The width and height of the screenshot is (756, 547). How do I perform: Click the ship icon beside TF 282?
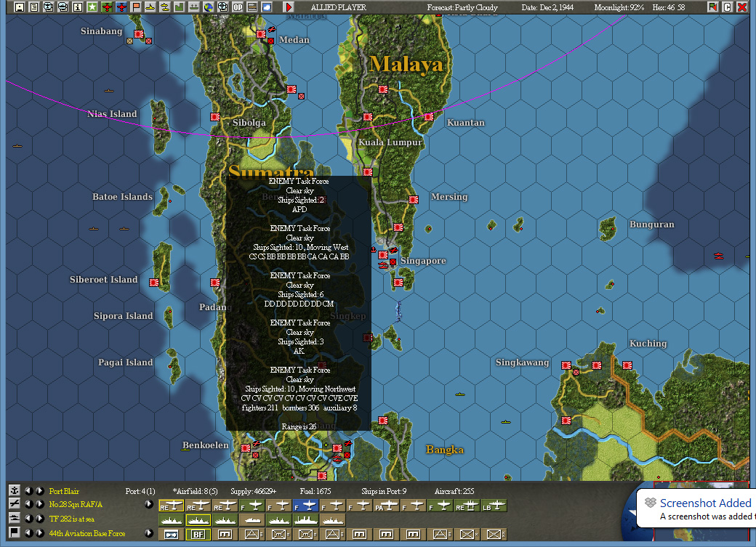click(15, 519)
